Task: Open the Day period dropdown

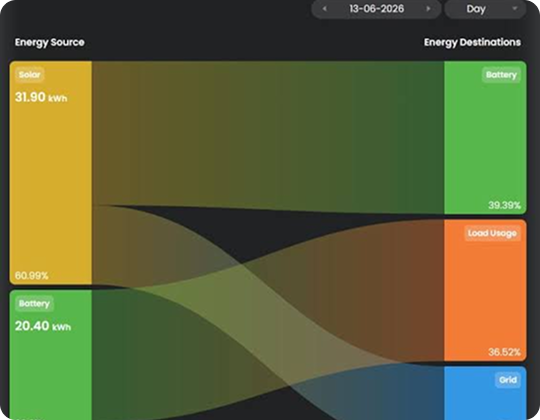Action: (485, 9)
